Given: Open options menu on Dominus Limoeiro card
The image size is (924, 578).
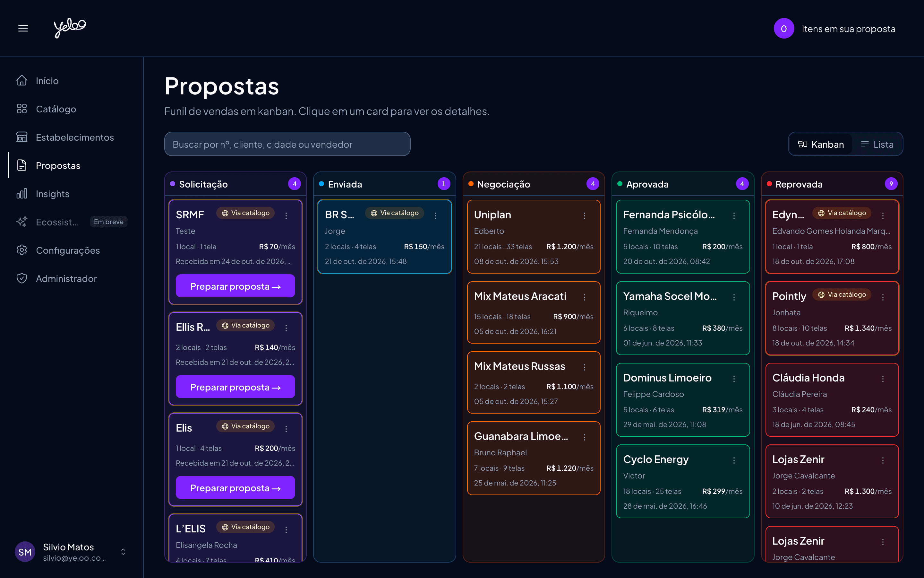Looking at the screenshot, I should point(734,379).
